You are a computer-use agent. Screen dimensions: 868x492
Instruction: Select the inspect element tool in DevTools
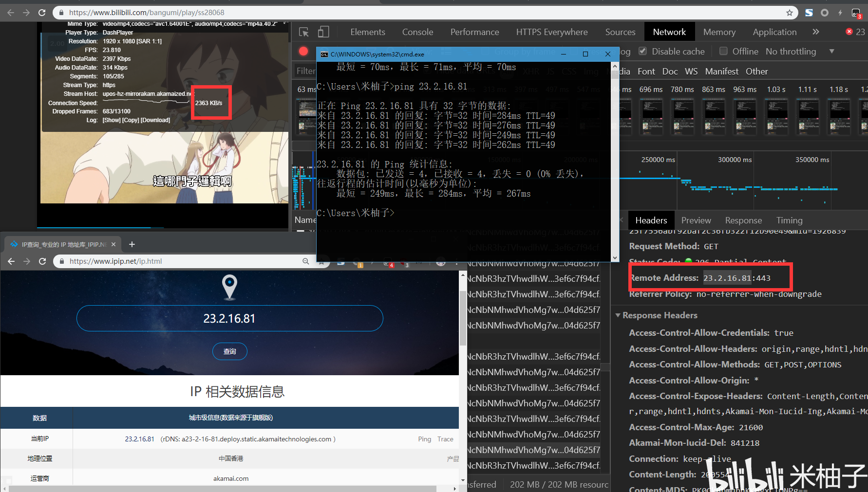pyautogui.click(x=303, y=32)
